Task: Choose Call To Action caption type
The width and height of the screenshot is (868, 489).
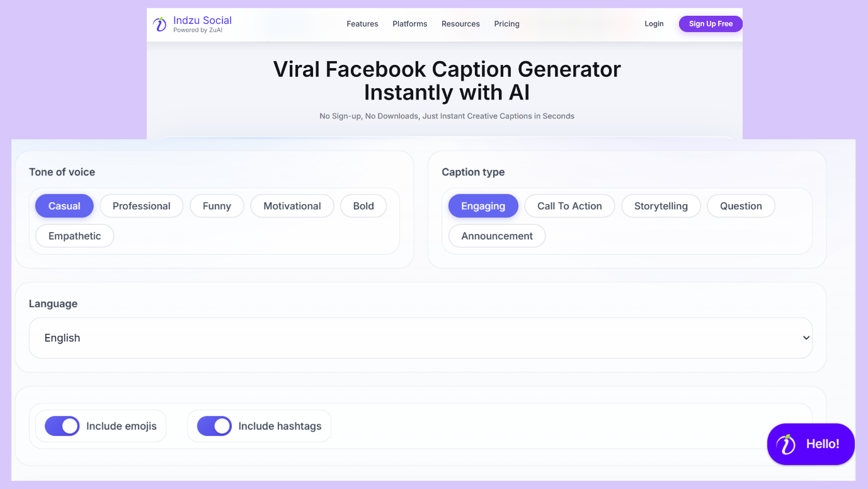Action: point(569,206)
